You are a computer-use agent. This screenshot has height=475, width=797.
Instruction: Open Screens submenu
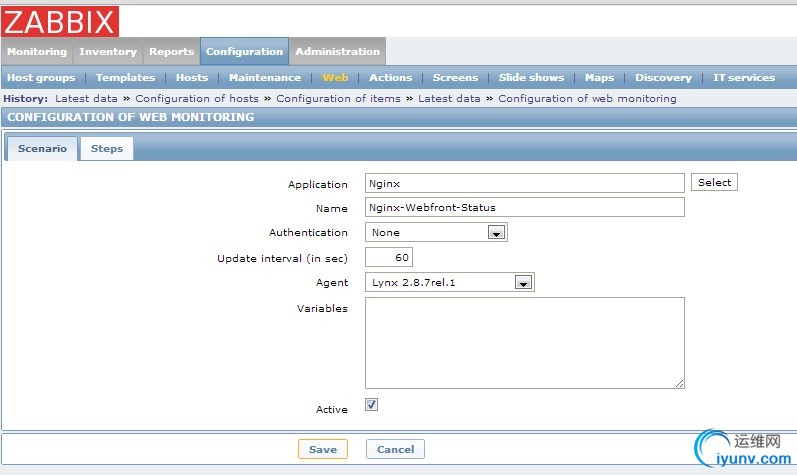point(455,78)
